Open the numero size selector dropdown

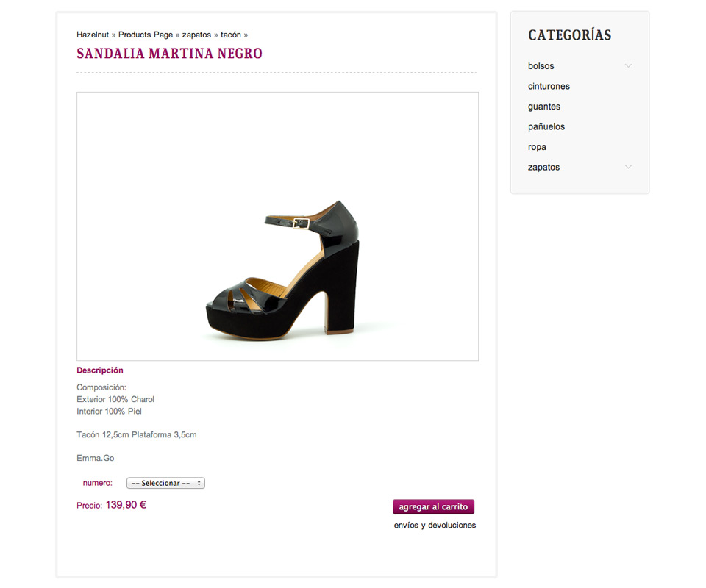pos(165,483)
